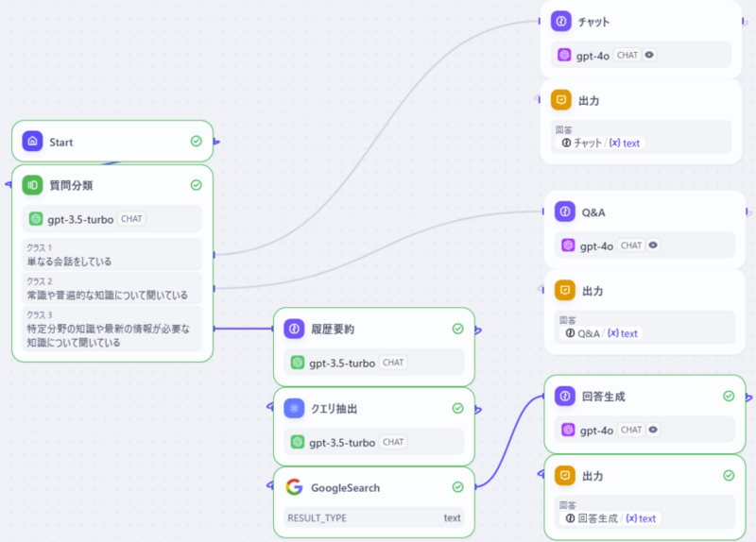
Task: Click the home icon on the Start node
Action: pyautogui.click(x=33, y=142)
